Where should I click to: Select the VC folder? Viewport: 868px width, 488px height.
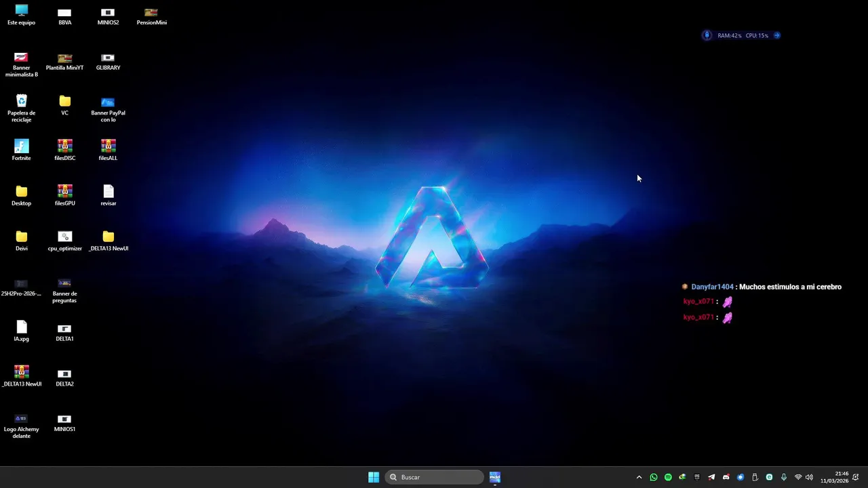pos(64,106)
